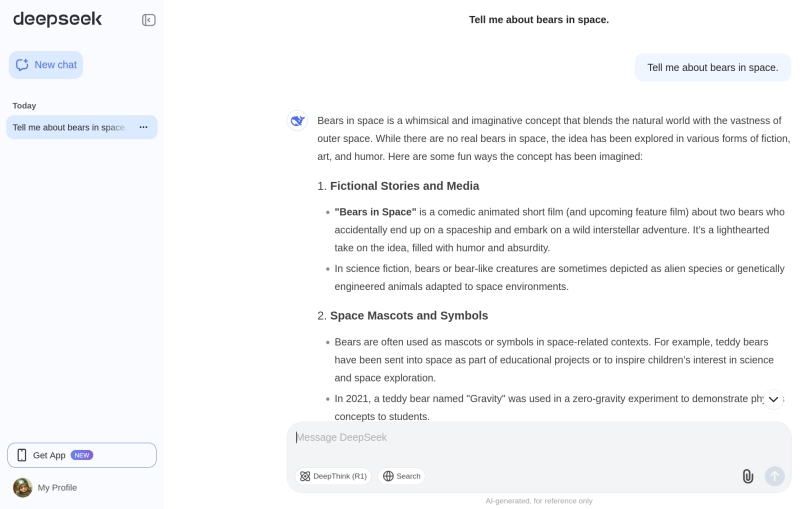Click the conversation title at the top
The width and height of the screenshot is (800, 509).
click(x=538, y=19)
